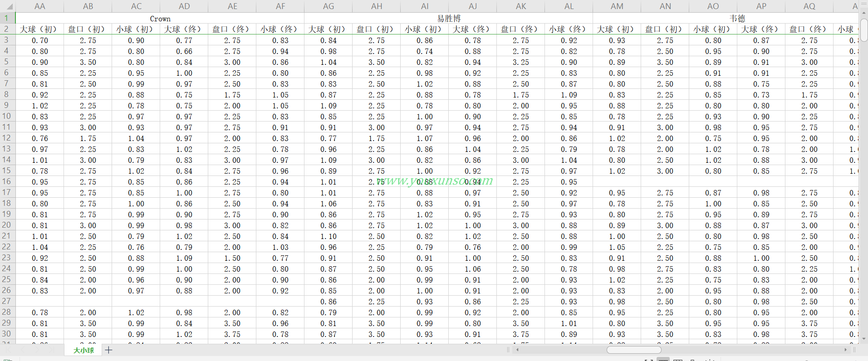Click the merged Crown header cell
Image resolution: width=868 pixels, height=361 pixels.
[x=160, y=19]
